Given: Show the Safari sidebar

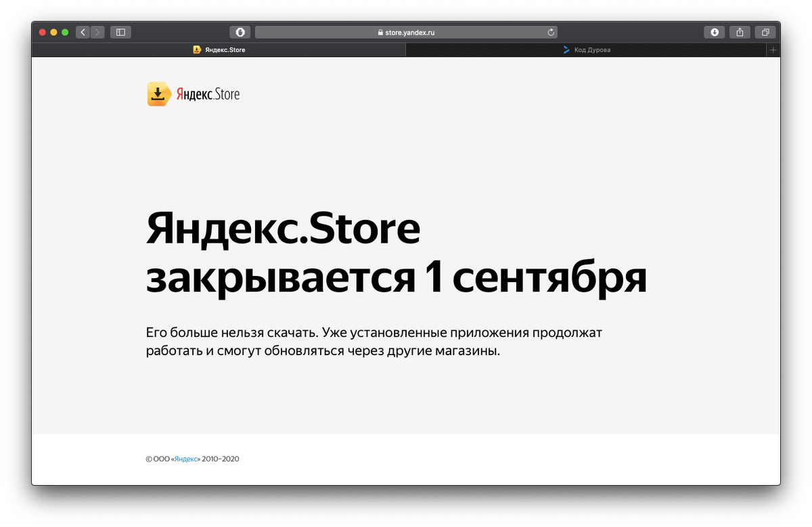Looking at the screenshot, I should click(x=120, y=32).
